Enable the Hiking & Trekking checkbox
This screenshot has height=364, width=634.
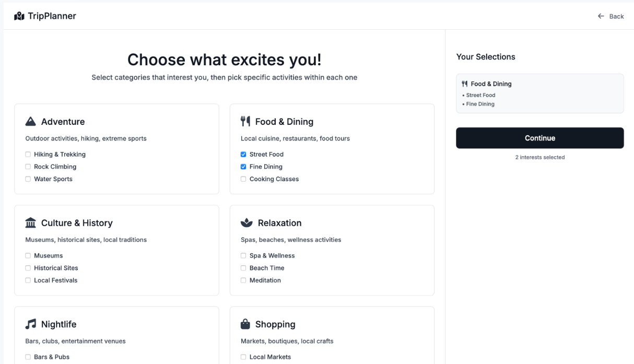click(28, 155)
